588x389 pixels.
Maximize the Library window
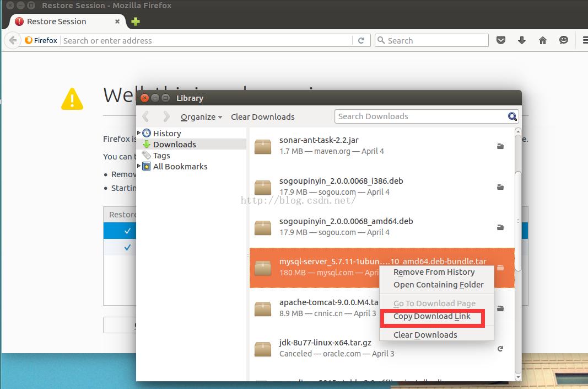[x=165, y=98]
